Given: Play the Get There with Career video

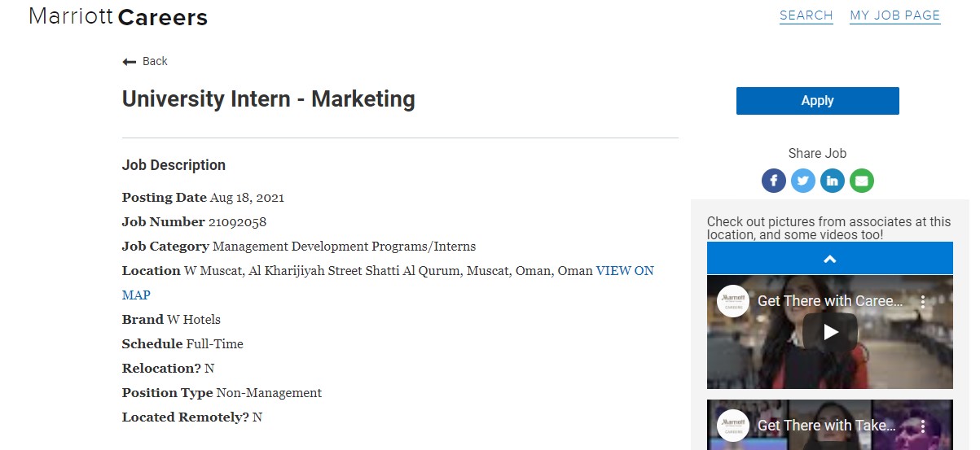Looking at the screenshot, I should 830,332.
